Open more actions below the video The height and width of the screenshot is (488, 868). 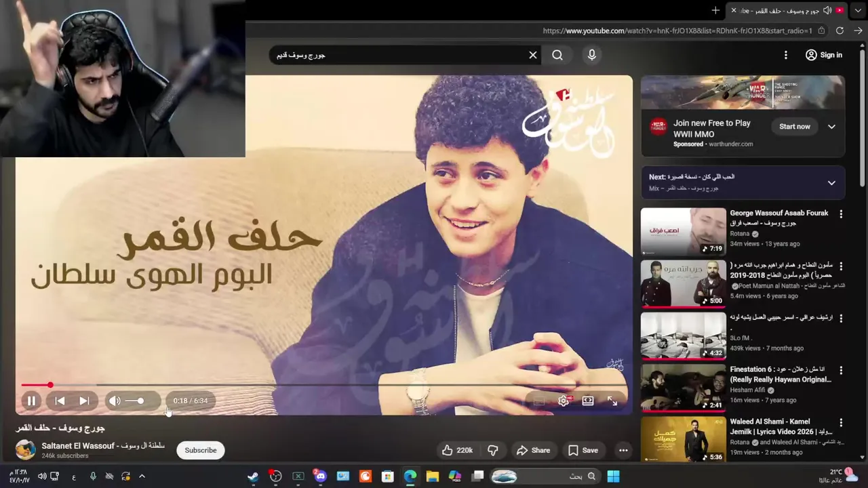coord(623,450)
